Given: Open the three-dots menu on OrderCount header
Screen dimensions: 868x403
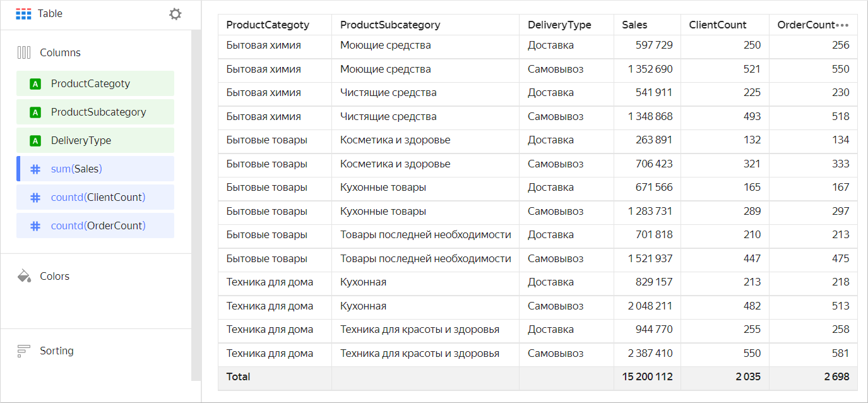Looking at the screenshot, I should pos(842,25).
